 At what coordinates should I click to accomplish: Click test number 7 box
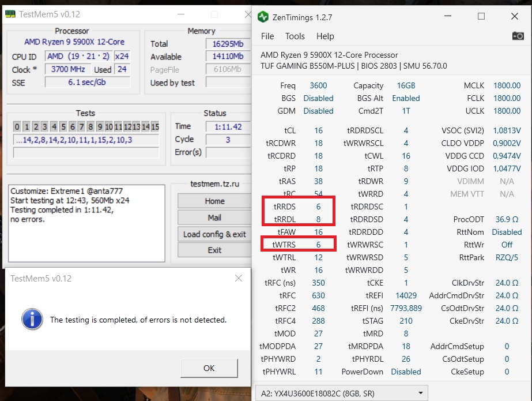[x=81, y=127]
